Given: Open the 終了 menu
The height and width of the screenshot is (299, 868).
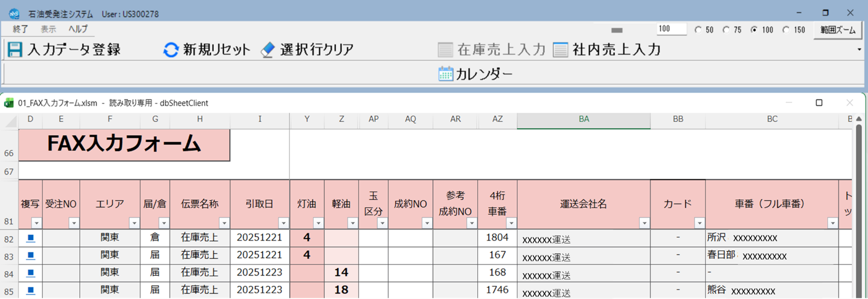Looking at the screenshot, I should tap(20, 29).
